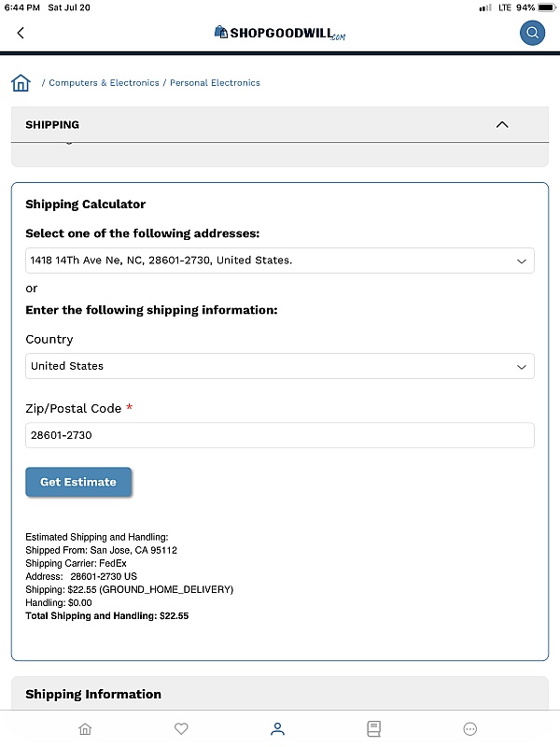The width and height of the screenshot is (560, 747).
Task: Go to the home breadcrumb icon
Action: 21,83
